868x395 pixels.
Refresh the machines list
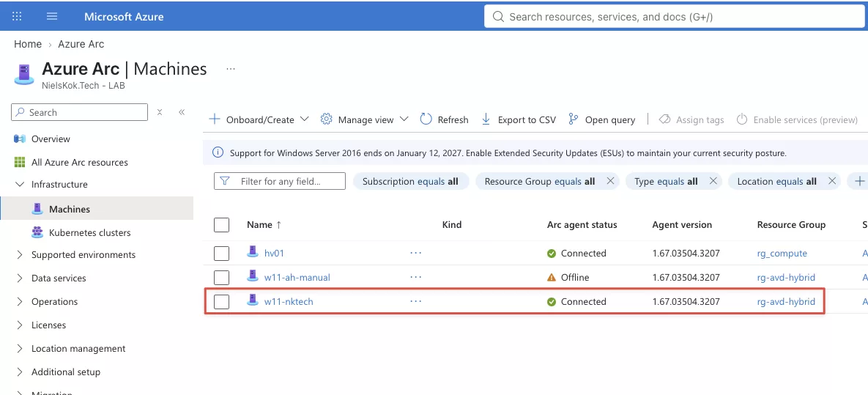444,119
